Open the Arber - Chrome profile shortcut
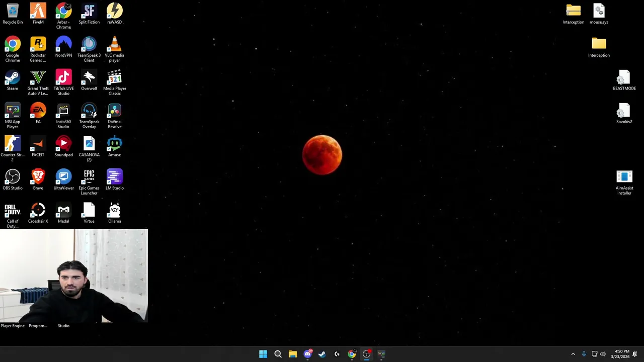 pos(63,16)
